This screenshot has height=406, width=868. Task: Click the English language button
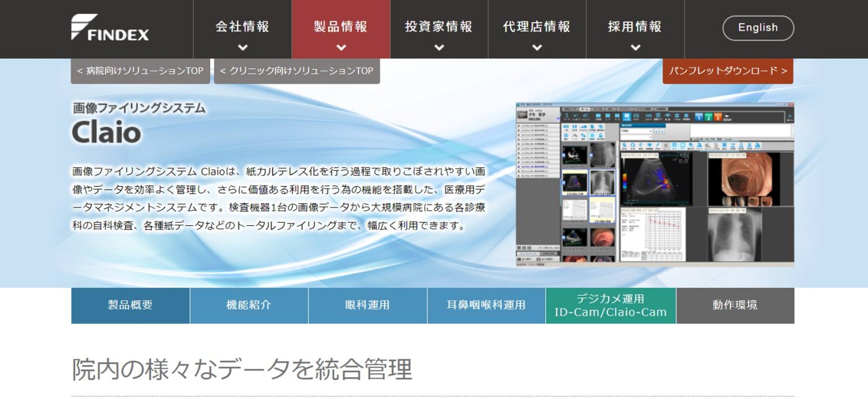pos(758,28)
